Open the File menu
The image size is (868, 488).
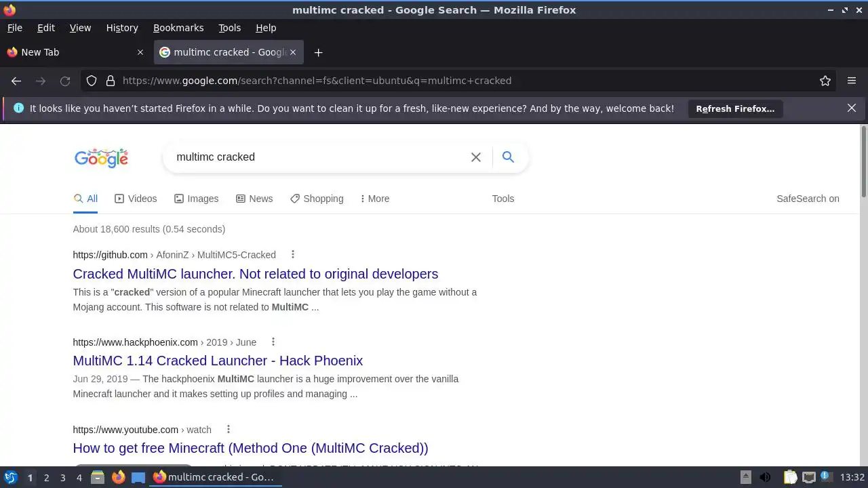[14, 28]
